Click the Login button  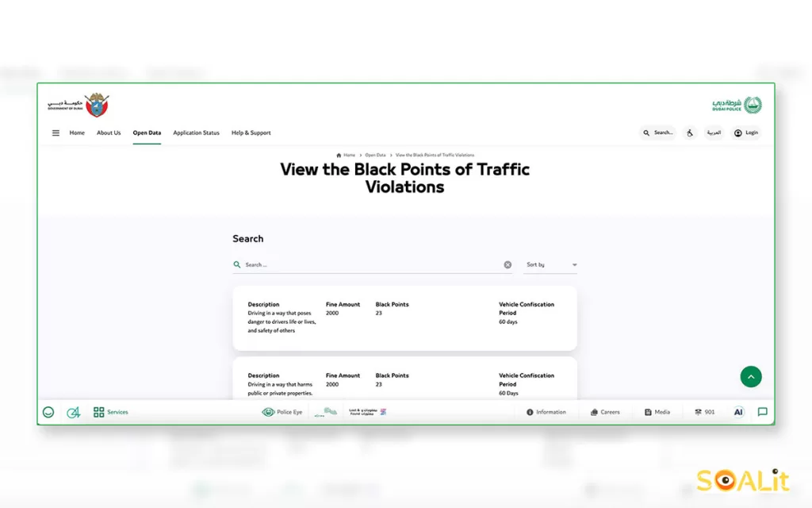[x=745, y=133]
